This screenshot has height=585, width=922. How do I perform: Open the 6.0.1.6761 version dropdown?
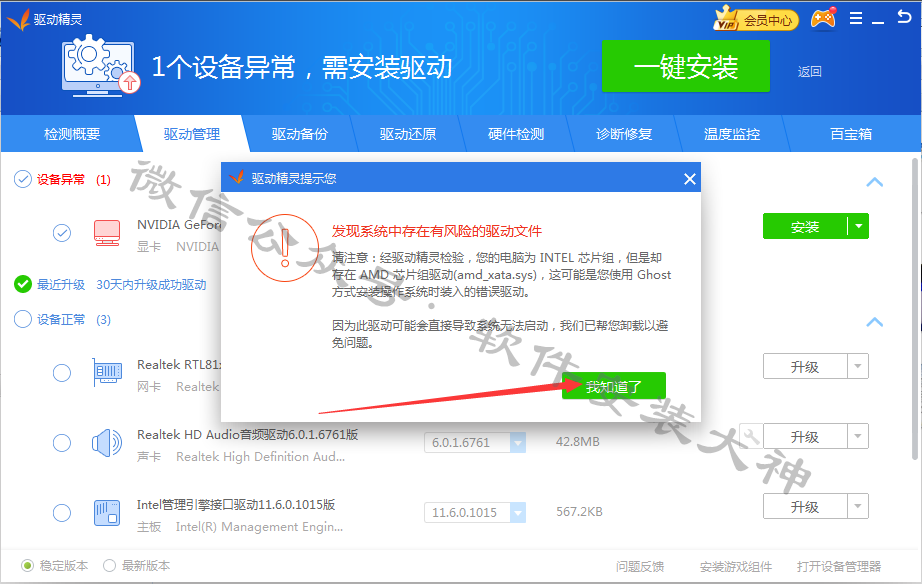point(517,443)
